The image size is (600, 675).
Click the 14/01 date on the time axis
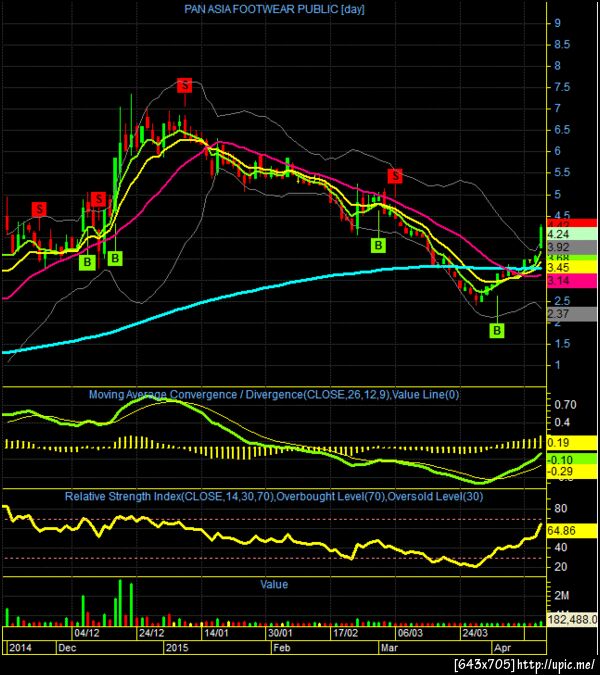(x=216, y=633)
